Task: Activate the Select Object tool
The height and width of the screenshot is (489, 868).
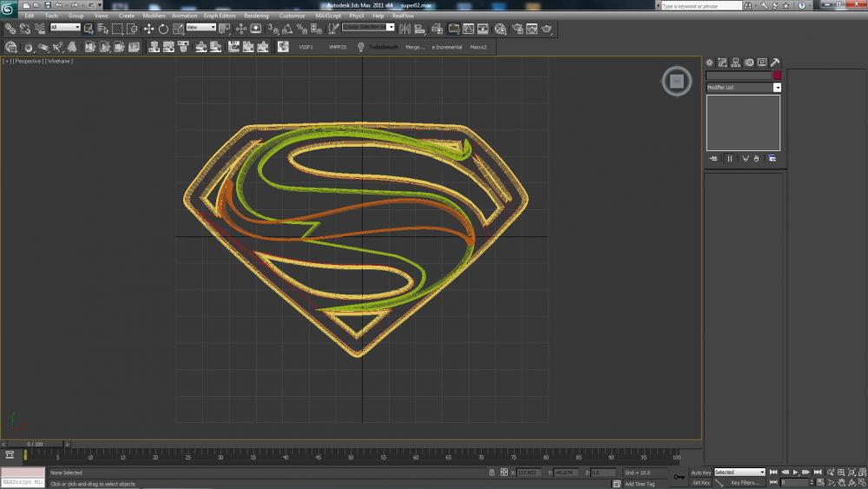Action: coord(88,29)
